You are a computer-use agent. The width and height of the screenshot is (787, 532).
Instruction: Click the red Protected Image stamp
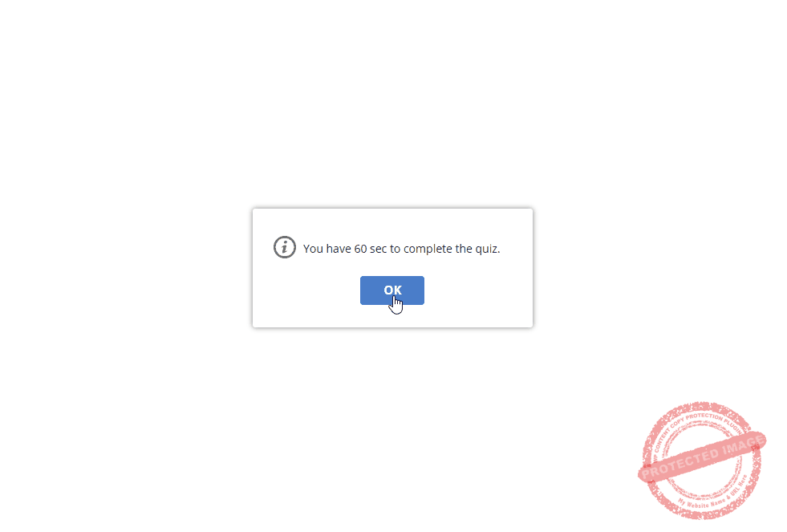coord(702,461)
